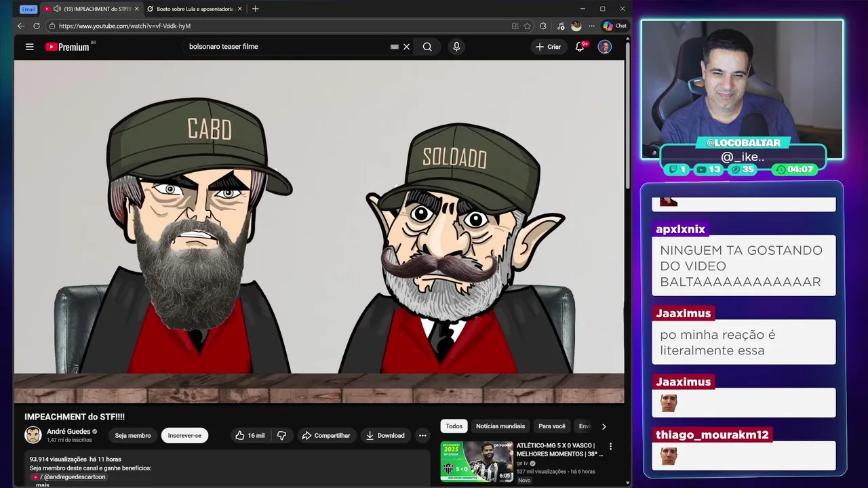The image size is (868, 488).
Task: Go back in the browser
Action: (21, 26)
